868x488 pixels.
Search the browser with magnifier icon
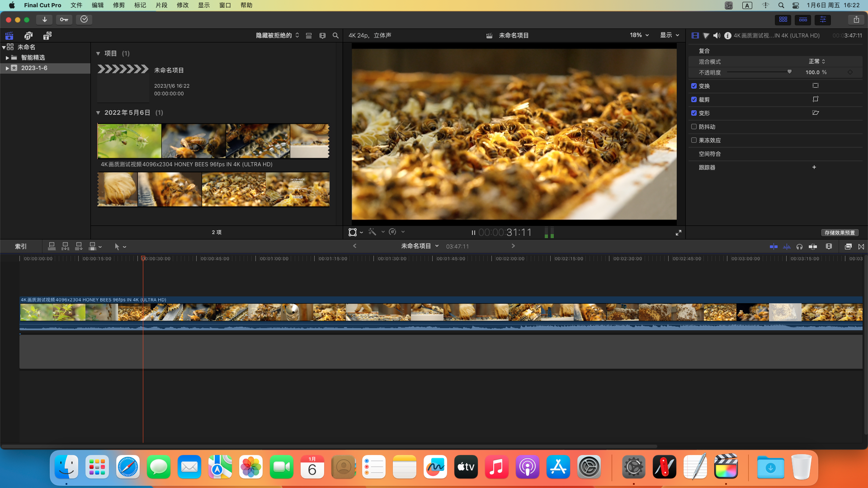(335, 35)
